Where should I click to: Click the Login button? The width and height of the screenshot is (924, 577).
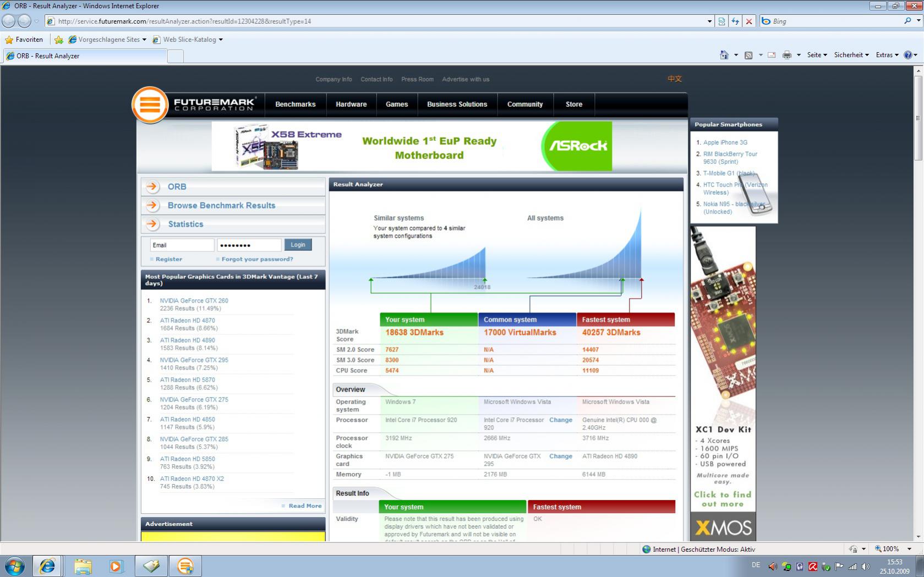coord(298,245)
